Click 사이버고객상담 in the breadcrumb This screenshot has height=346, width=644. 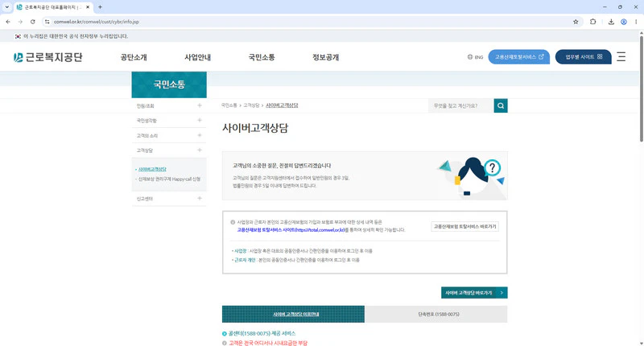[282, 105]
